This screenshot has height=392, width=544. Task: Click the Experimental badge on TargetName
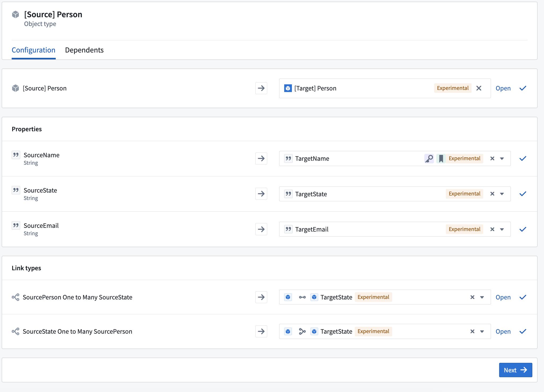click(x=464, y=158)
